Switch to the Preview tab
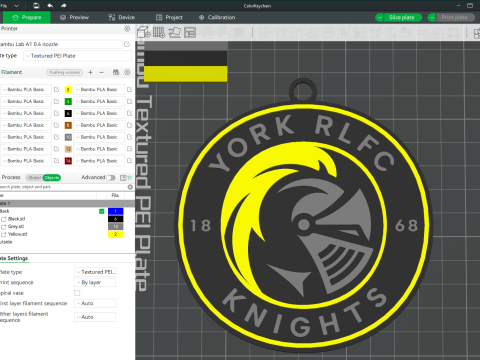Viewport: 480px width, 360px height. [74, 17]
